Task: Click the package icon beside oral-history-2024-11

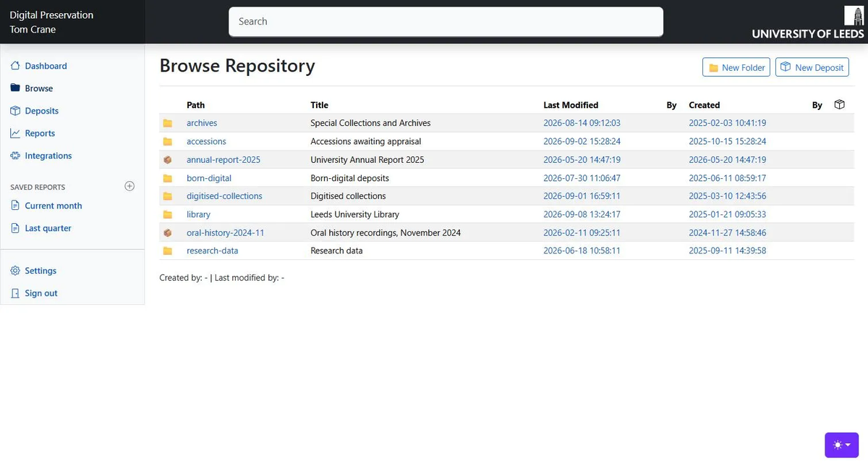Action: pyautogui.click(x=168, y=232)
